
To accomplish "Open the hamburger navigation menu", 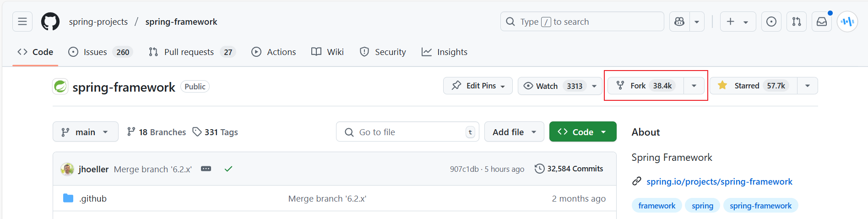I will tap(22, 22).
